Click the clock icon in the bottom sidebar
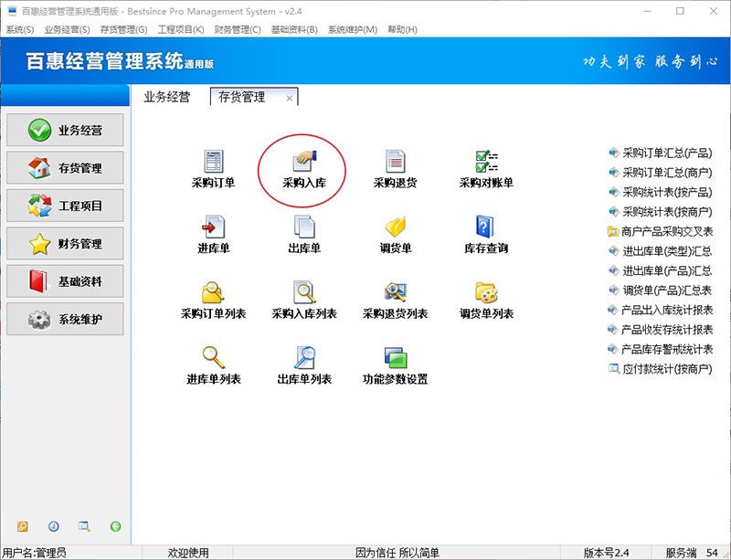The image size is (731, 560). coord(54,526)
